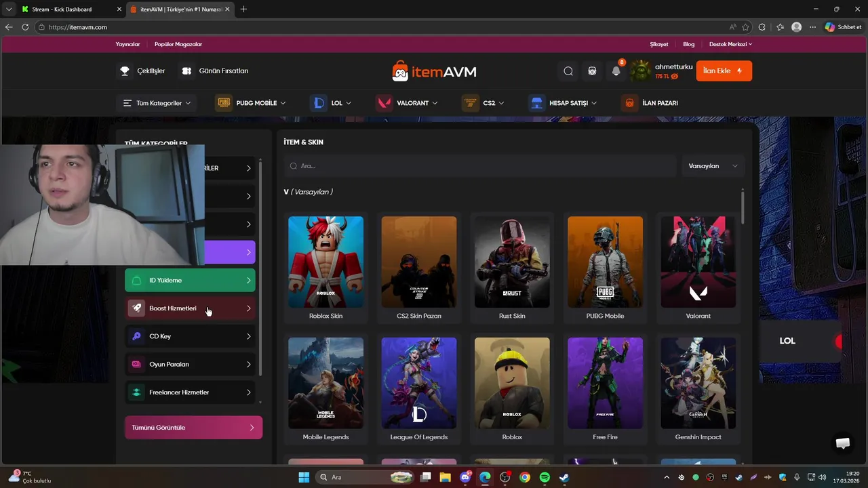868x488 pixels.
Task: Open File Explorer from the taskbar
Action: [x=446, y=477]
